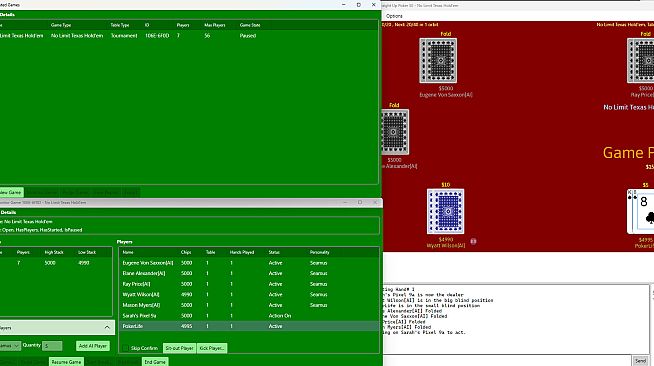
Task: Click Ray Price's folded card
Action: click(641, 61)
